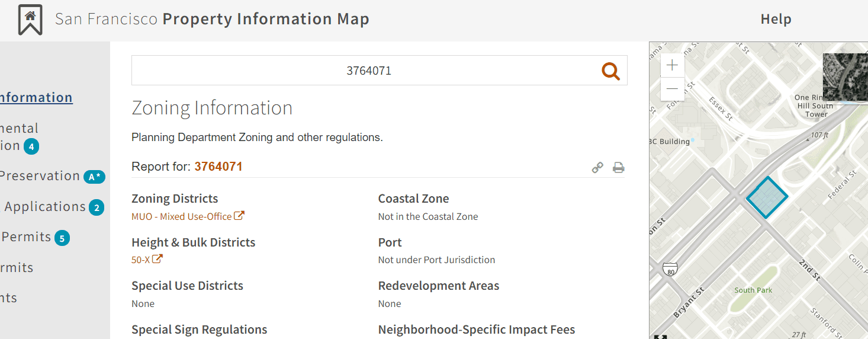Screen dimensions: 868x339
Task: Click the magnifying glass search icon
Action: (x=610, y=71)
